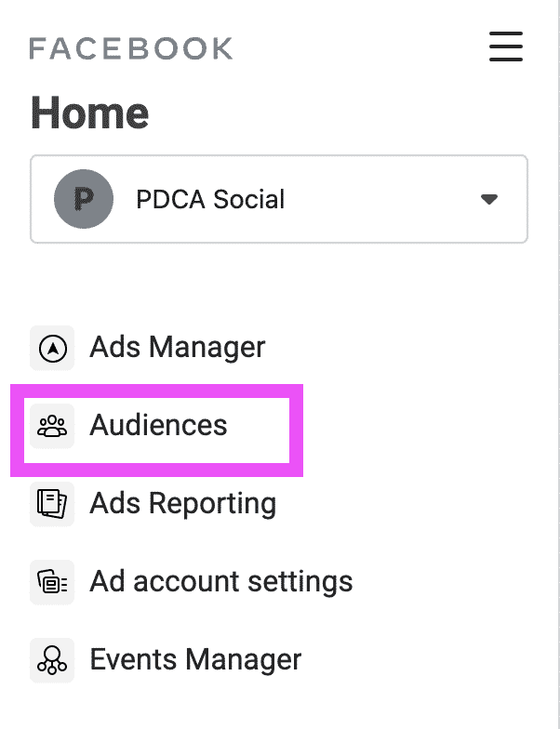Click the pink highlight frame around Audiences

tap(156, 391)
